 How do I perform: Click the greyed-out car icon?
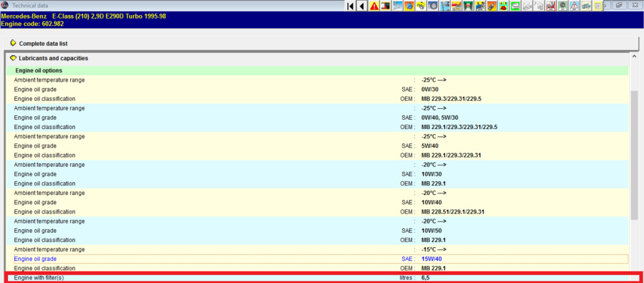click(527, 6)
